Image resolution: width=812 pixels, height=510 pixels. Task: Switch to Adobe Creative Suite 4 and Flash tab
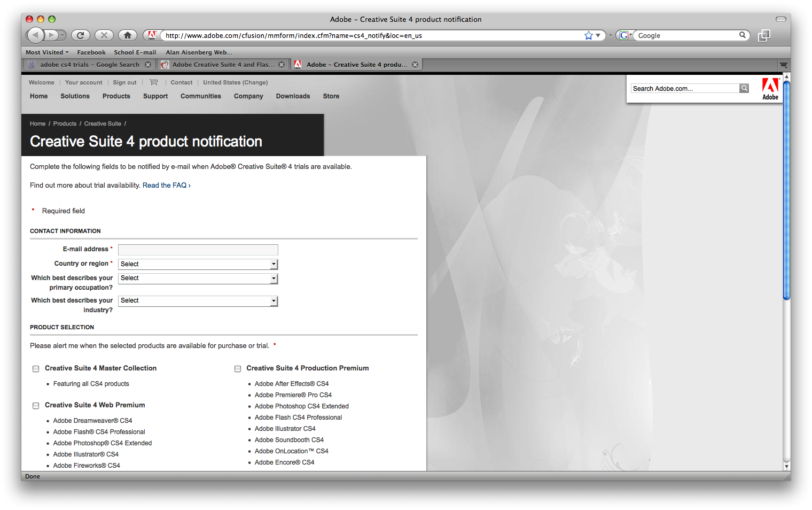coord(223,65)
